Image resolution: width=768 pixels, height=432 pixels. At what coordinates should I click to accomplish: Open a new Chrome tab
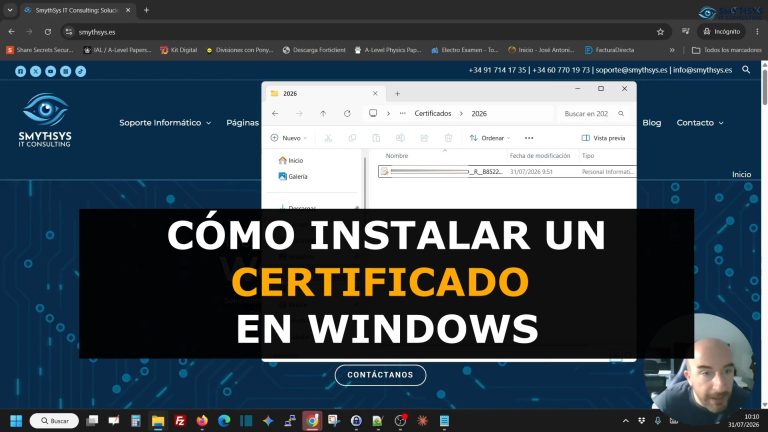click(x=146, y=10)
